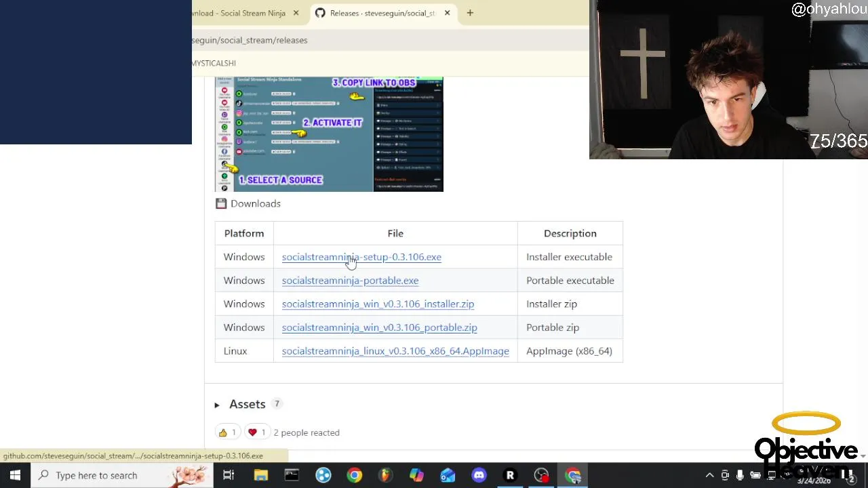Open the black R app in taskbar
The image size is (868, 488).
point(510,475)
